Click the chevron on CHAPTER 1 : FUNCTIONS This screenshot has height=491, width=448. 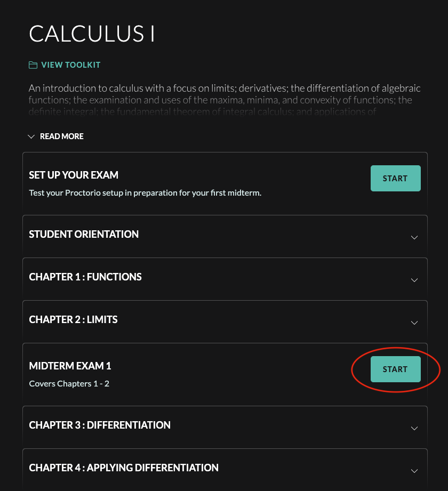pyautogui.click(x=414, y=280)
